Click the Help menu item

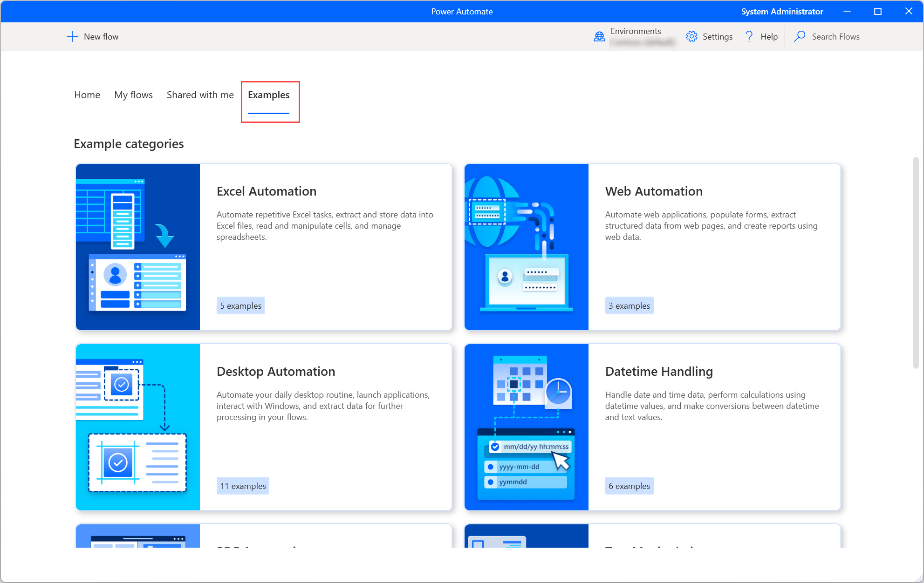click(x=760, y=37)
